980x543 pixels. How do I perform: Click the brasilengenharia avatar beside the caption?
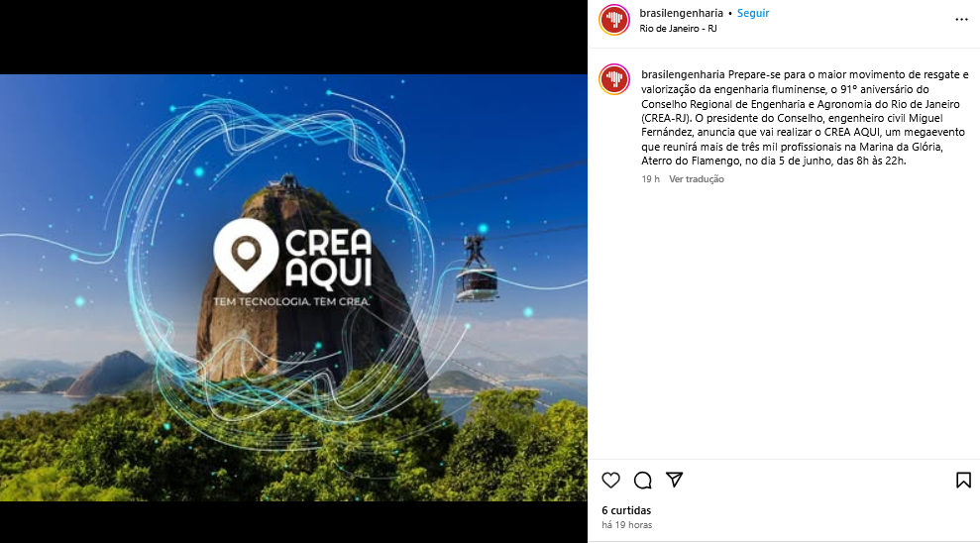click(614, 79)
